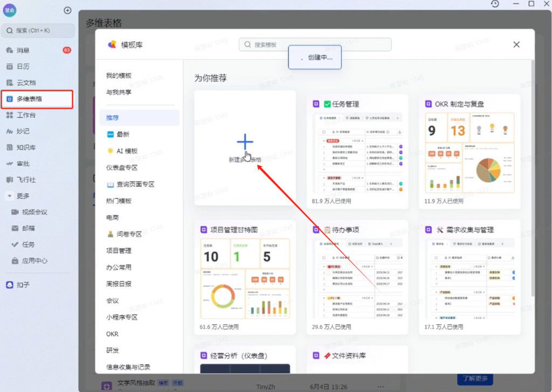Image resolution: width=552 pixels, height=392 pixels.
Task: Open the 妙记 icon in sidebar
Action: [x=10, y=132]
